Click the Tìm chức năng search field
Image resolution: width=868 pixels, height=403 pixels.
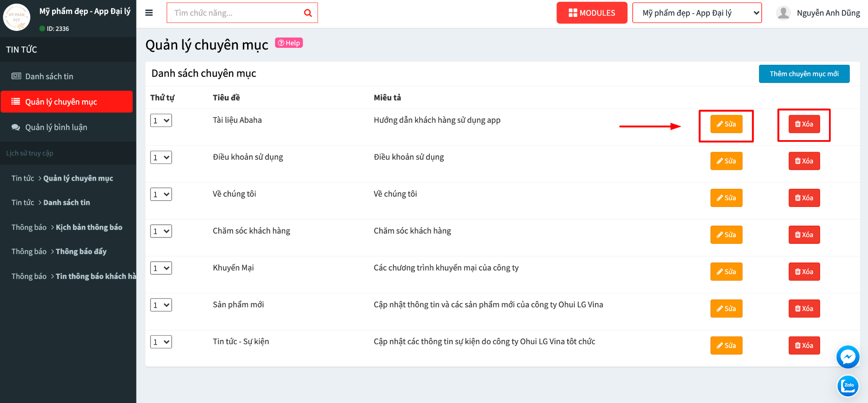(x=235, y=13)
